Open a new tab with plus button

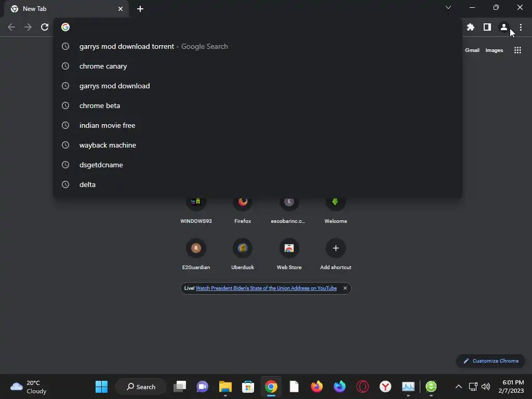[140, 9]
